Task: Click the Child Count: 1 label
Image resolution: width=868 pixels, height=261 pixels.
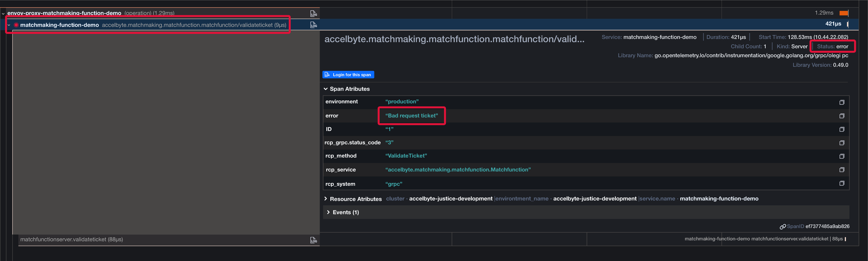Action: point(748,47)
